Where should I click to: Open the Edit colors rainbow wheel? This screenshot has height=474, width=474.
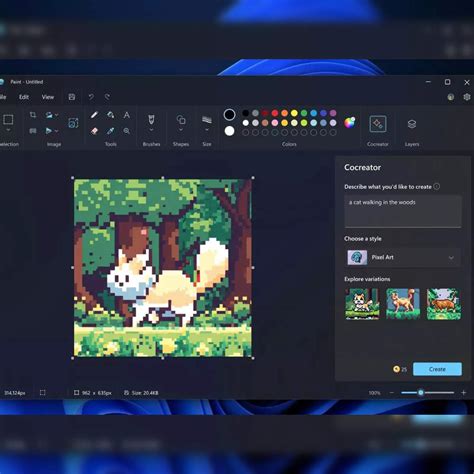coord(350,123)
